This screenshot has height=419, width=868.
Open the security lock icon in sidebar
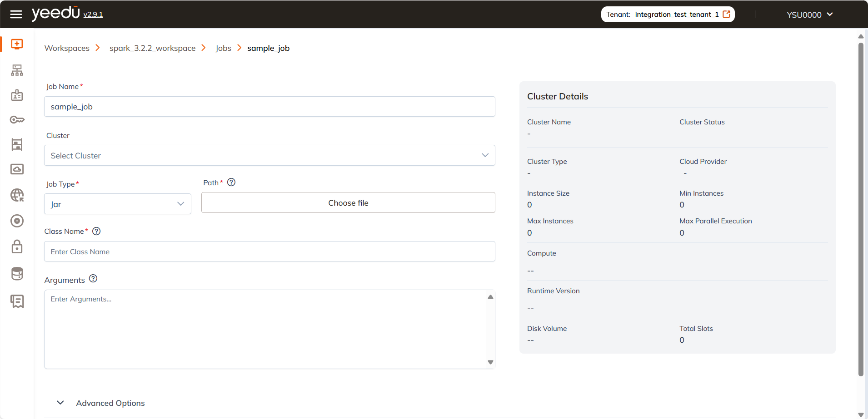pyautogui.click(x=16, y=246)
